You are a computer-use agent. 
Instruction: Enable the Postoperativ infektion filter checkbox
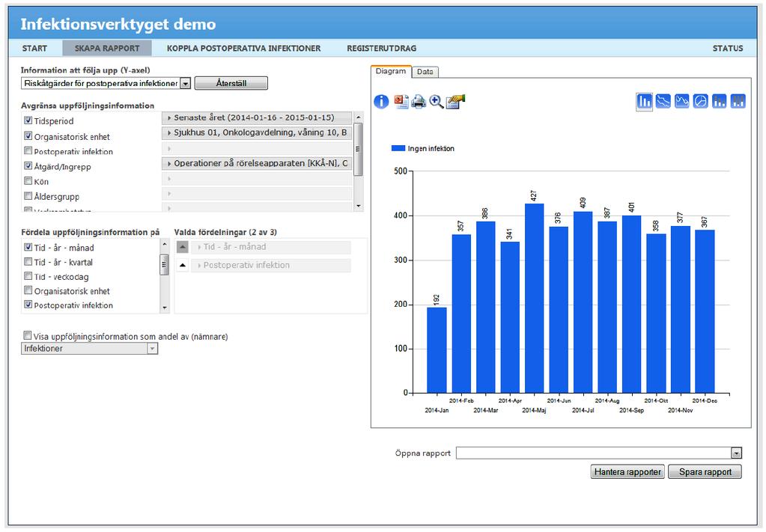click(28, 151)
